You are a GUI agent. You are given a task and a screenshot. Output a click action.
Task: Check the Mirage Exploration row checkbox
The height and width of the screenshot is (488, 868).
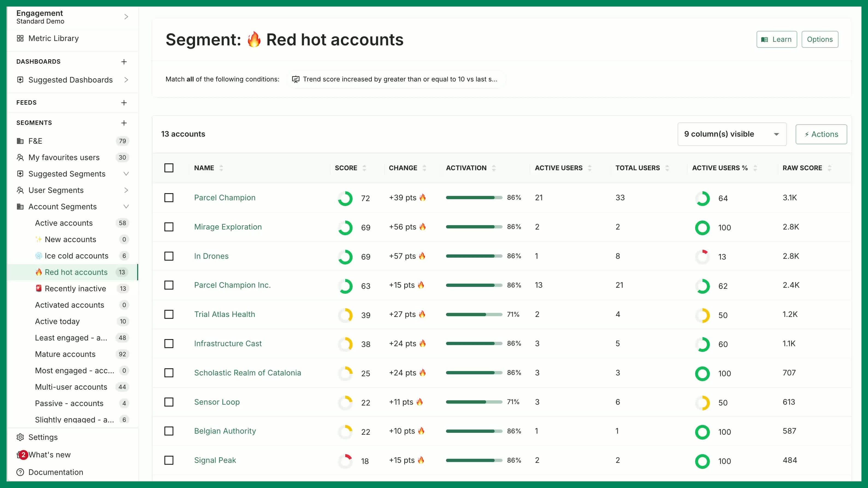tap(169, 227)
